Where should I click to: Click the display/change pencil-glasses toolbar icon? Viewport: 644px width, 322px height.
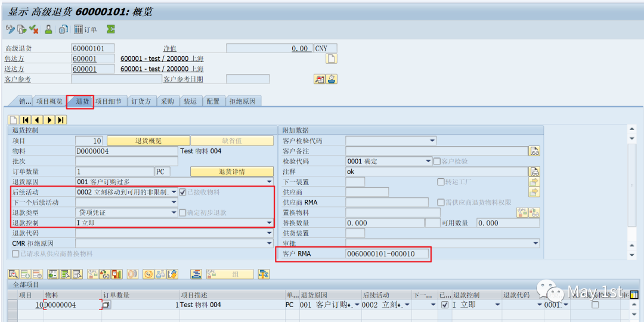10,30
